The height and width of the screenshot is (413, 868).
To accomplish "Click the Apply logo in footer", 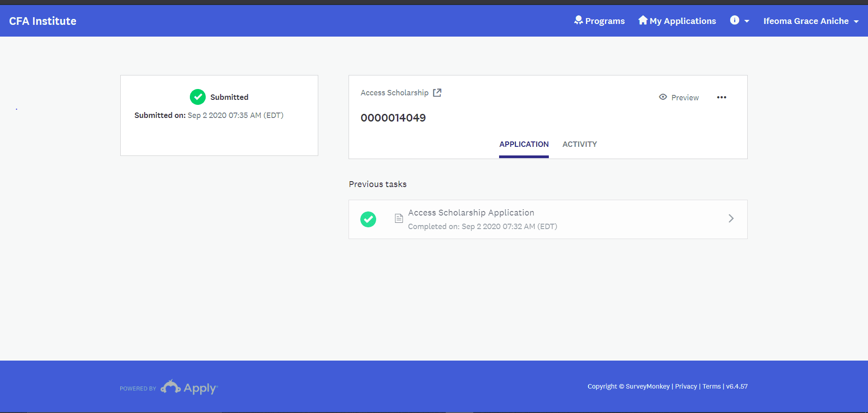I will point(189,387).
